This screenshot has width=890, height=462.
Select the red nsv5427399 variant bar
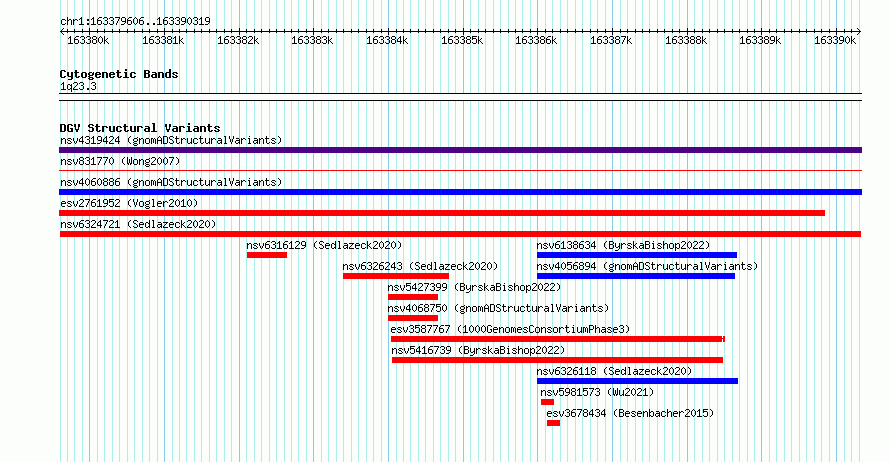(x=413, y=297)
